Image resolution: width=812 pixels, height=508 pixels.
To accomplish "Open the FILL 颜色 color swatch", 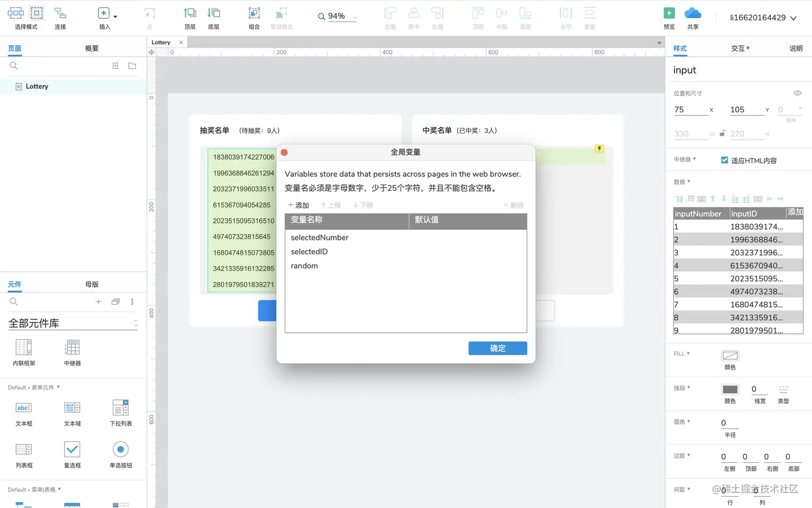I will (x=730, y=355).
